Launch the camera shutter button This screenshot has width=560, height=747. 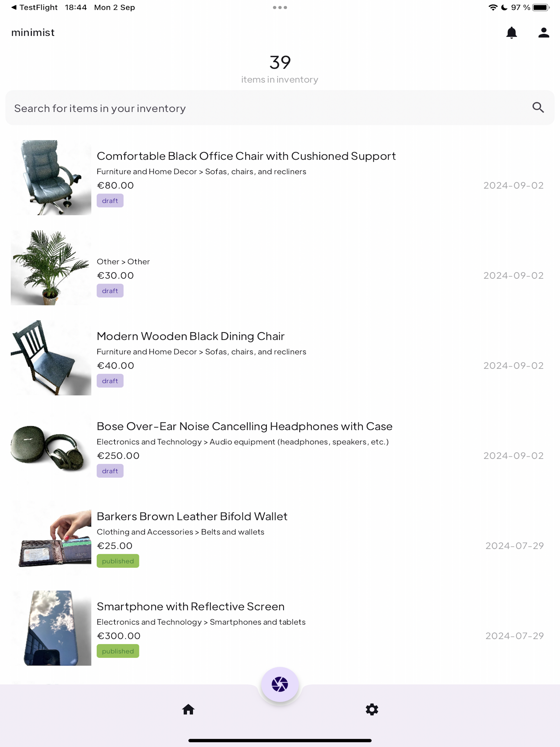[280, 684]
